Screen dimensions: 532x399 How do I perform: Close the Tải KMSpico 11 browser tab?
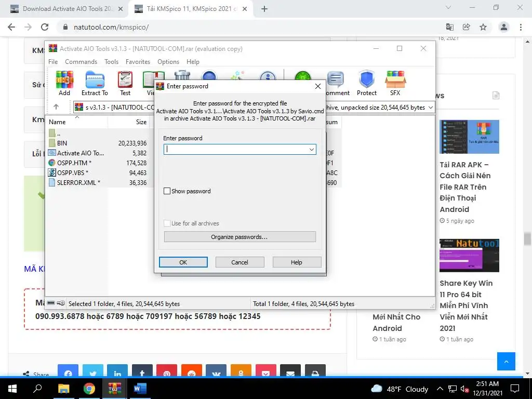[x=245, y=9]
